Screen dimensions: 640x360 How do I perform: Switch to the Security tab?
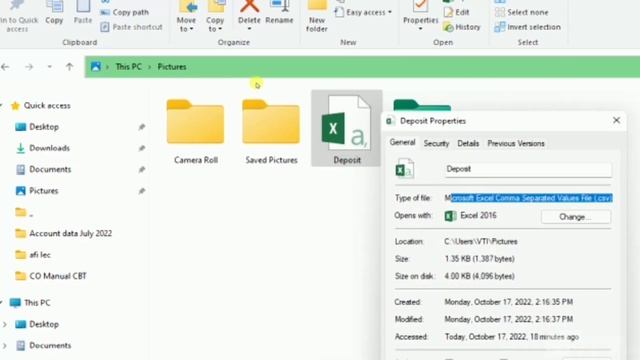pyautogui.click(x=436, y=143)
